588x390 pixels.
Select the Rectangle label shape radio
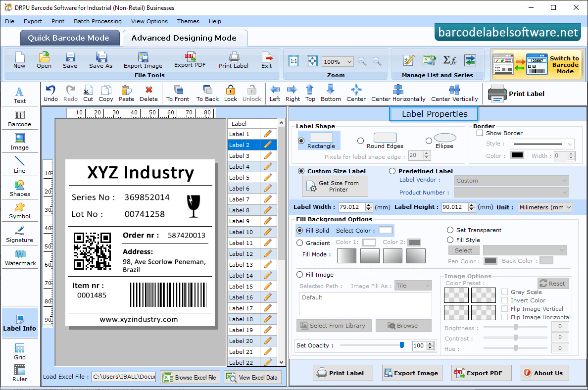click(x=301, y=141)
